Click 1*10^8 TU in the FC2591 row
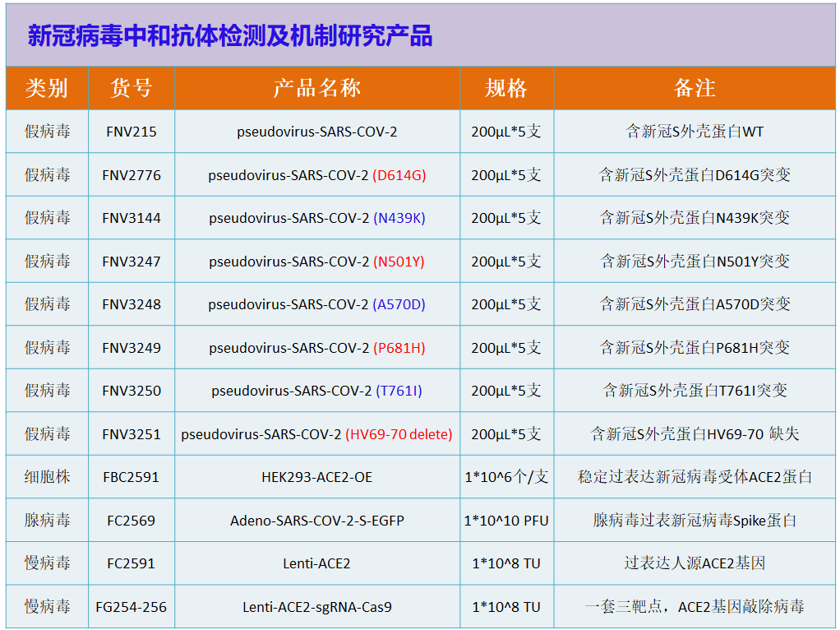This screenshot has width=840, height=630. coord(506,563)
